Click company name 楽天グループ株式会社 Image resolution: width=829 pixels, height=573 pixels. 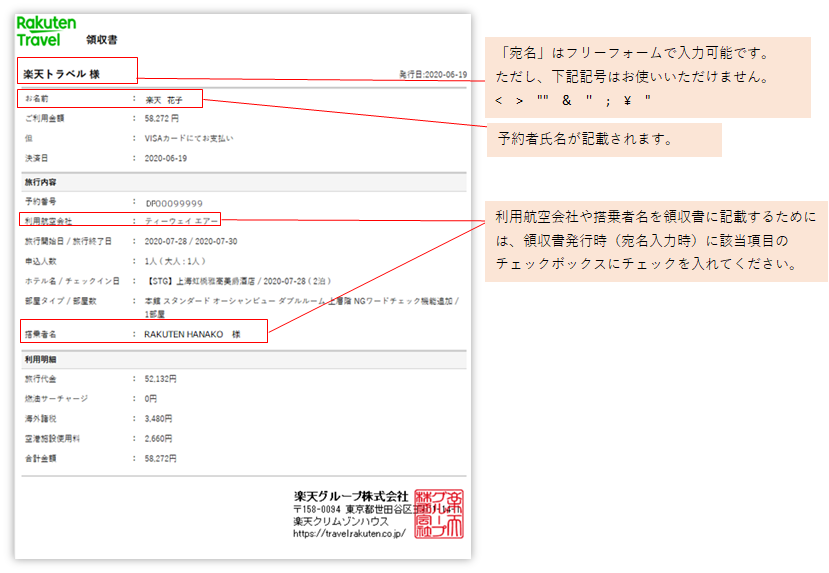tap(351, 496)
